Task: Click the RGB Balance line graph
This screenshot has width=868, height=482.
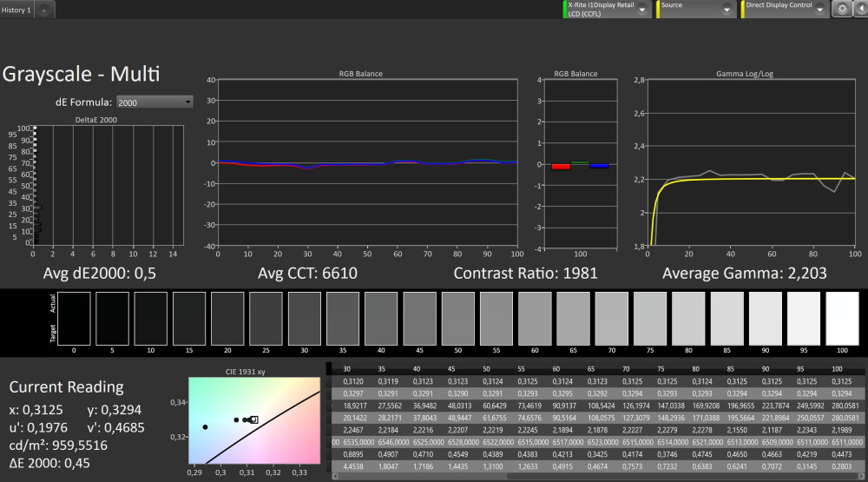Action: (367, 163)
